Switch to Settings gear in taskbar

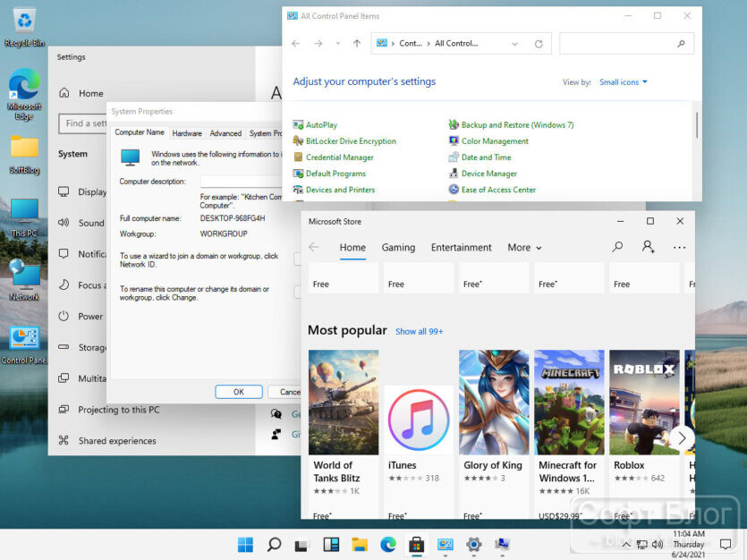[x=473, y=544]
